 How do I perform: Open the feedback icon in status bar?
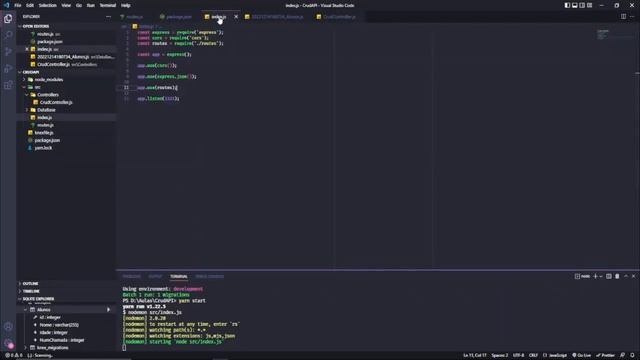coord(622,356)
